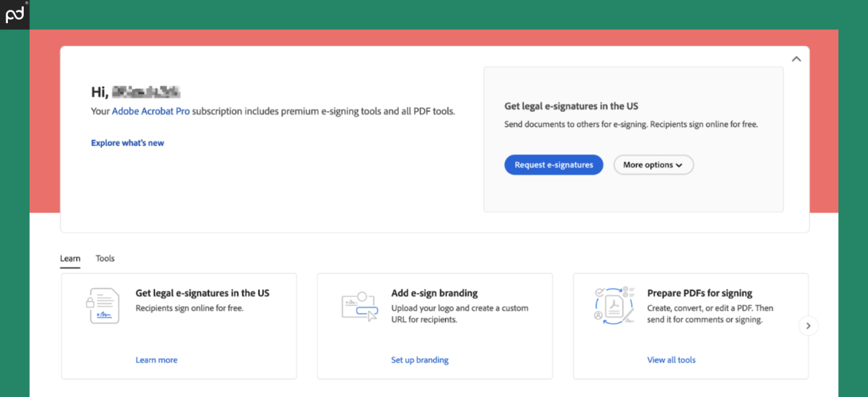Viewport: 868px width, 397px height.
Task: Click the View all tools link
Action: tap(671, 360)
